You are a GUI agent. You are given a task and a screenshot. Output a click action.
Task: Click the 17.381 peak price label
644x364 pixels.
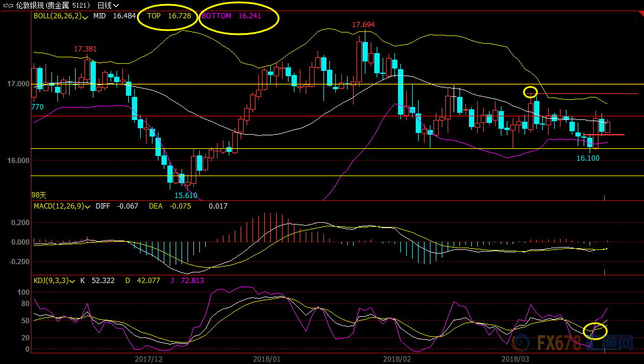pos(85,48)
